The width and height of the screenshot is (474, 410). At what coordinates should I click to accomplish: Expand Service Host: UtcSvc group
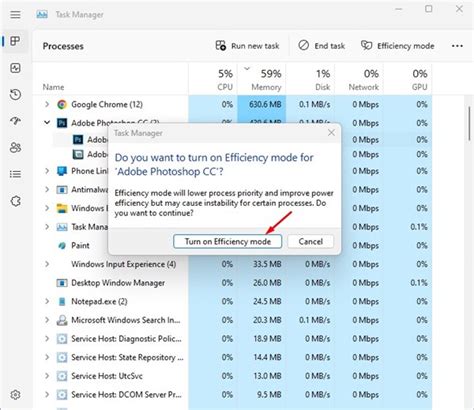pos(47,376)
